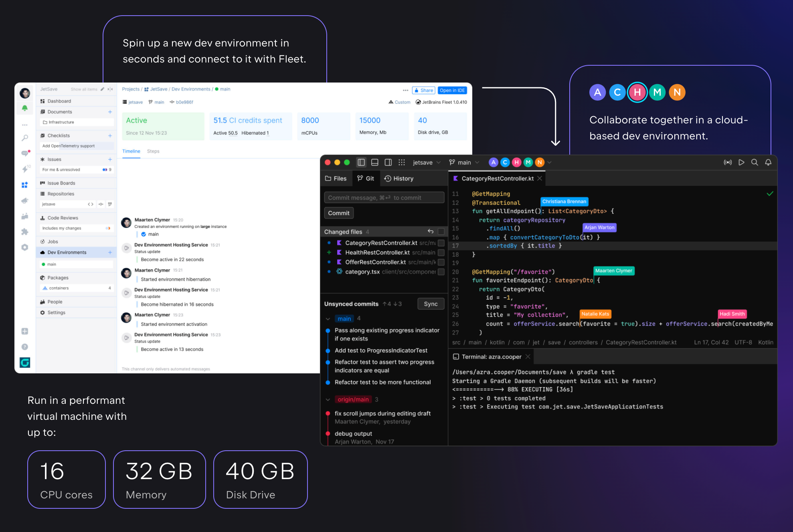Open the Fleet tools grid icon
793x532 pixels.
[x=402, y=162]
